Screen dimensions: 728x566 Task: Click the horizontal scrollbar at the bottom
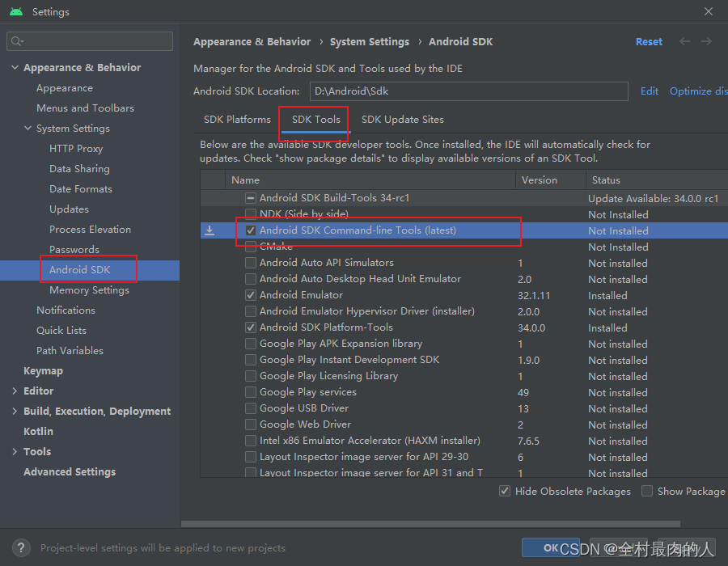(x=430, y=524)
